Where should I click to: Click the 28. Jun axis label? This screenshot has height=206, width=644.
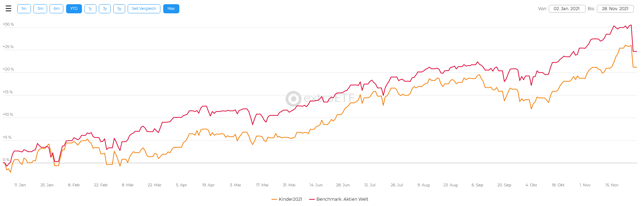(343, 185)
